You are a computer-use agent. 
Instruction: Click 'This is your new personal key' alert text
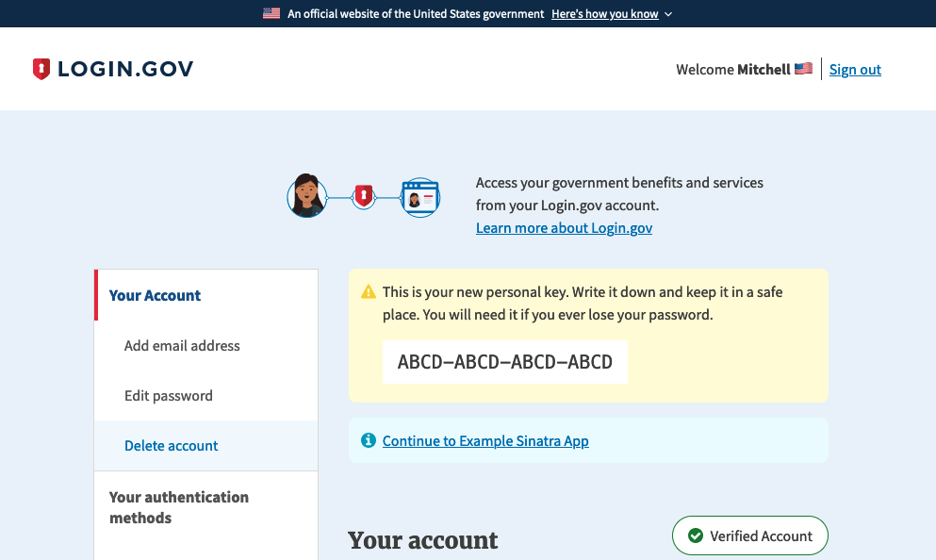pos(583,304)
